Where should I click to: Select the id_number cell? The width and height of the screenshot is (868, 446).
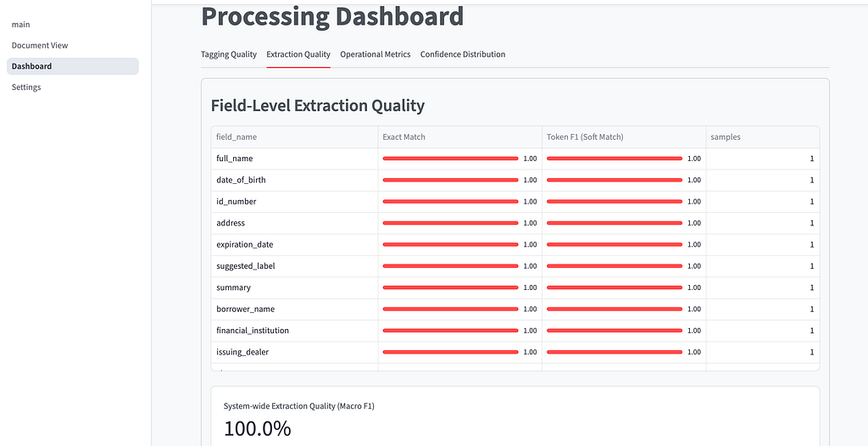click(294, 202)
